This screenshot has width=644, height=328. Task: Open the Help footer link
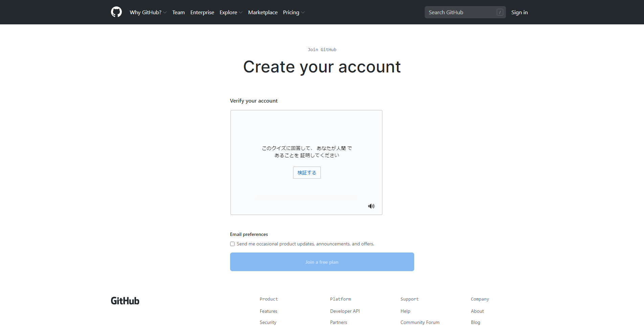(x=405, y=311)
